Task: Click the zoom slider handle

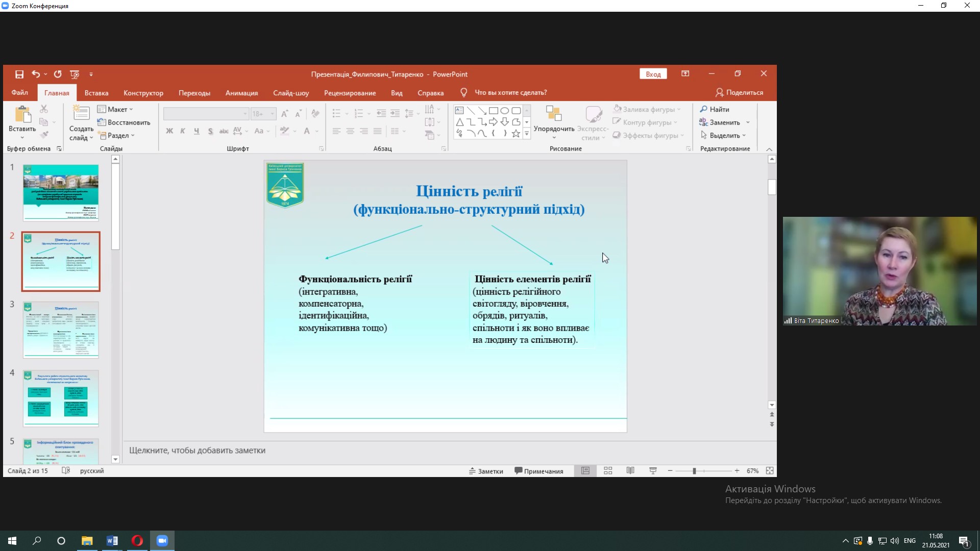Action: click(694, 471)
